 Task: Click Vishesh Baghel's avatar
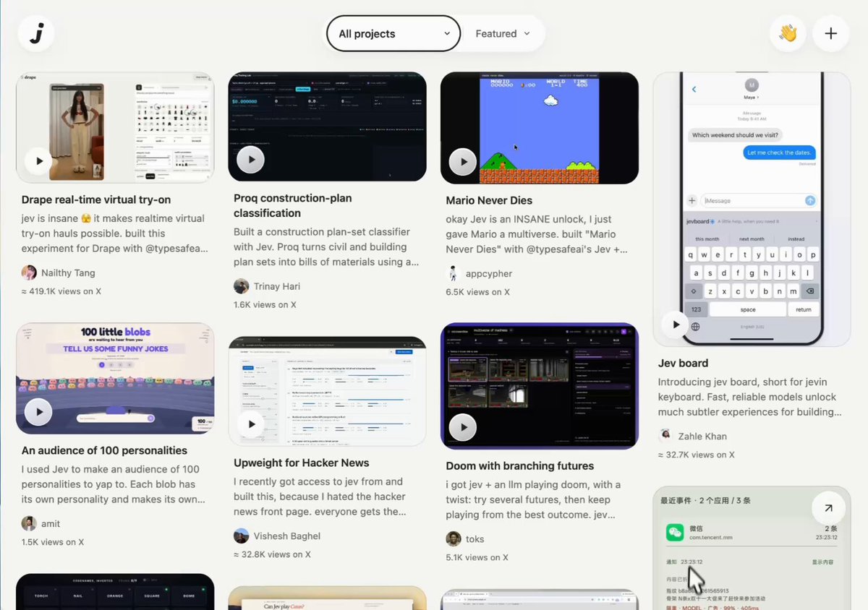[x=242, y=536]
